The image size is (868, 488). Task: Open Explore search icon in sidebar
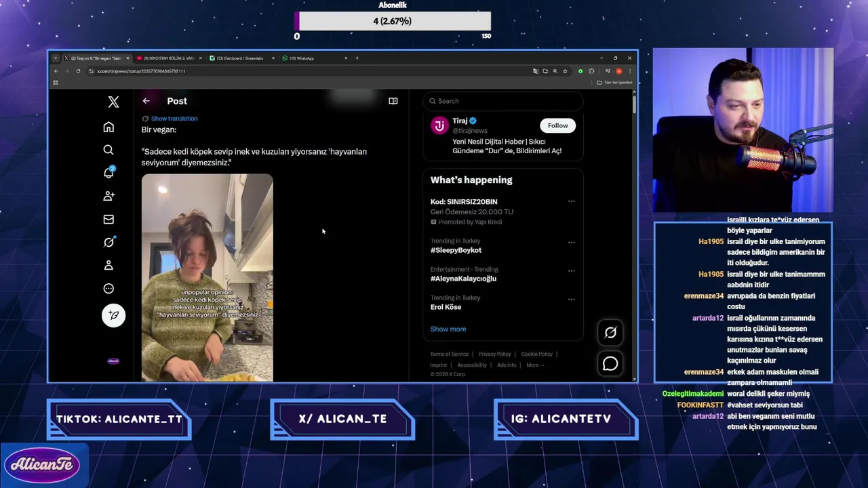coord(108,150)
